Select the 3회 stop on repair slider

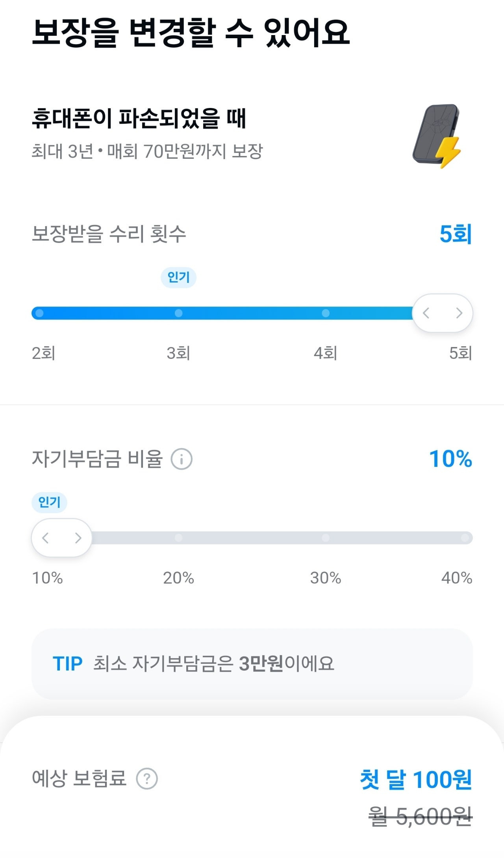(x=178, y=313)
